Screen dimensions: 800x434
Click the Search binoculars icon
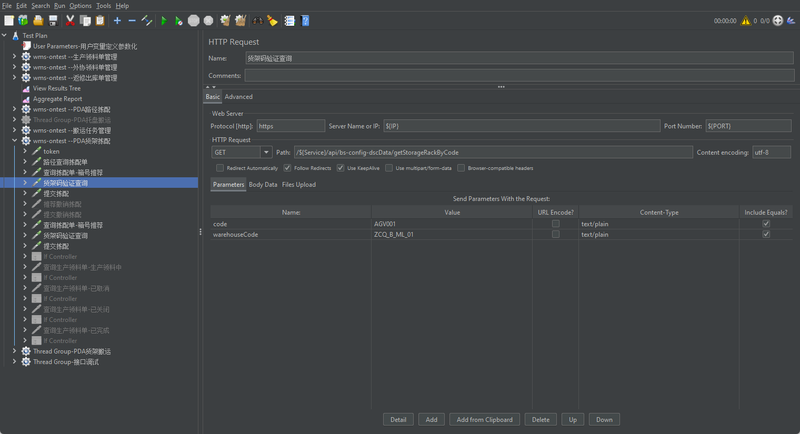(257, 20)
